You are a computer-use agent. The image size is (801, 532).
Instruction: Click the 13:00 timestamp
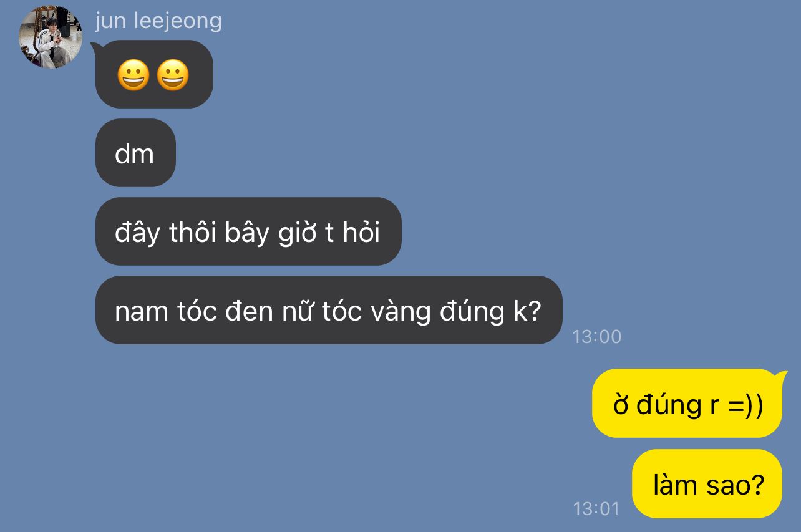pos(597,337)
